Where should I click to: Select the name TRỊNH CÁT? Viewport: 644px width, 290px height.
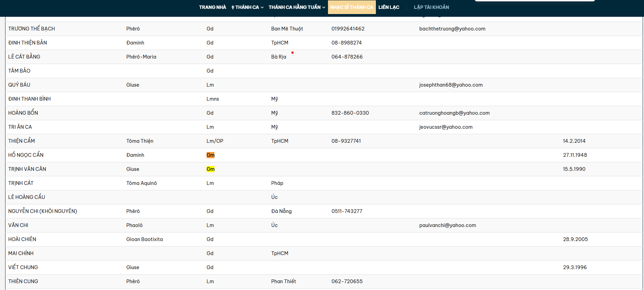click(x=21, y=183)
